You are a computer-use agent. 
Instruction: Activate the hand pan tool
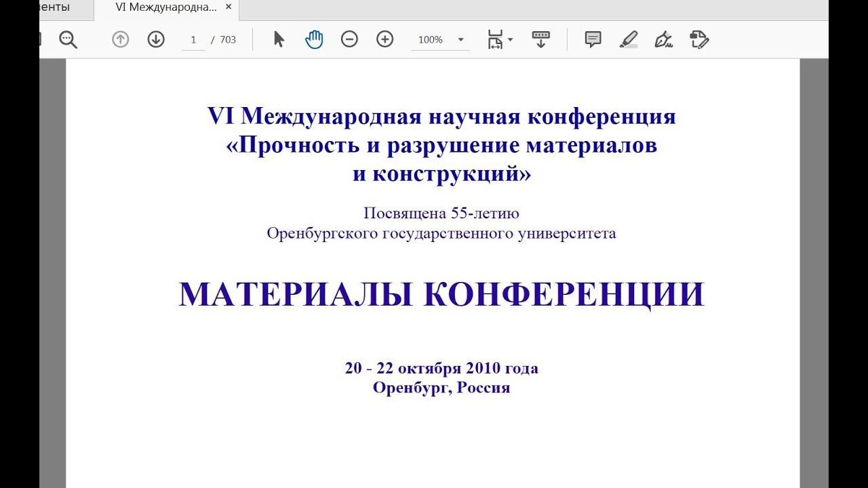[314, 39]
